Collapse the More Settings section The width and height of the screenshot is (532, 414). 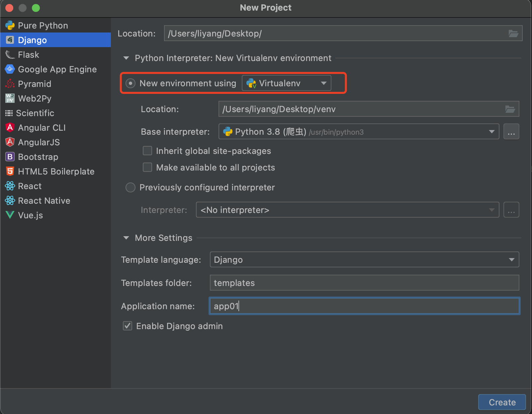click(126, 238)
